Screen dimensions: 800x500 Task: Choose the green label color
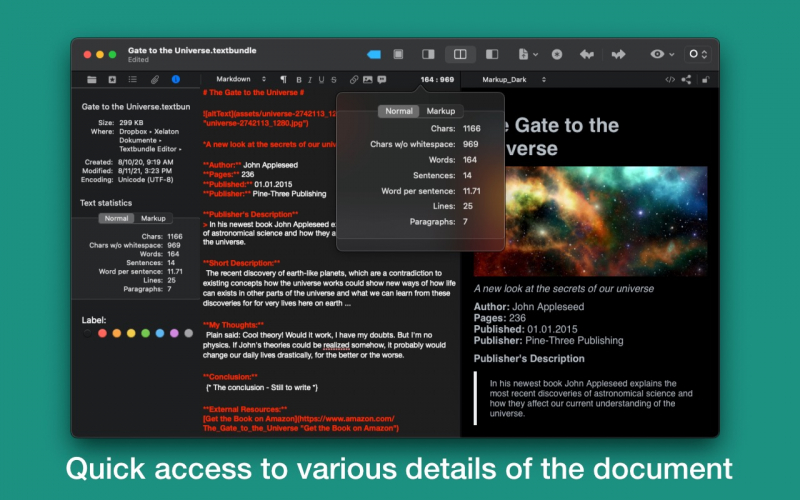coord(145,333)
